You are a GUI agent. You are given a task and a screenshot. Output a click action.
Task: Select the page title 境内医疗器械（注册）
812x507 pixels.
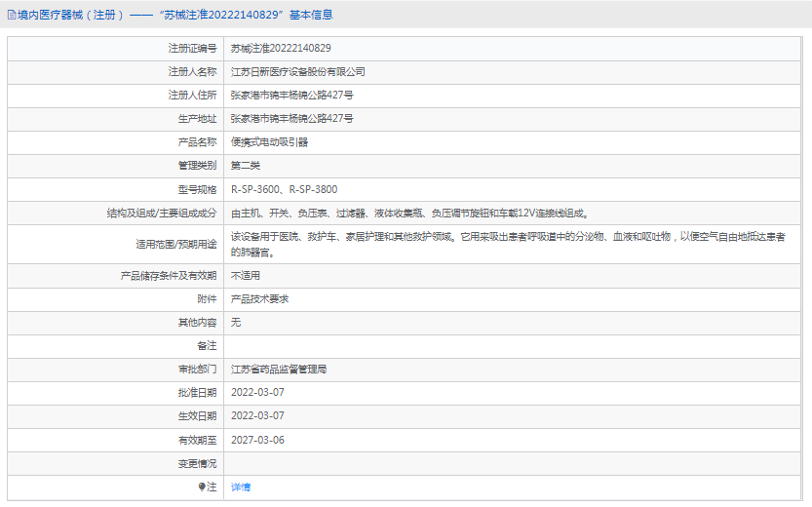click(x=70, y=15)
